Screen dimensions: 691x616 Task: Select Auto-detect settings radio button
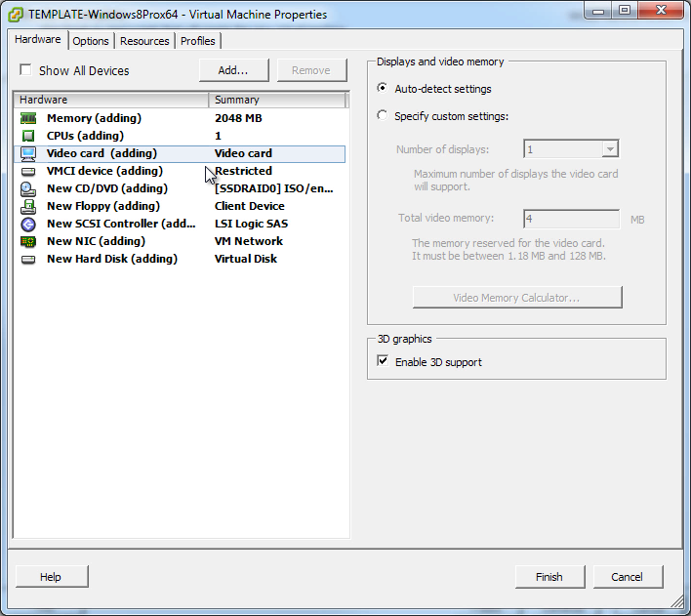coord(382,88)
